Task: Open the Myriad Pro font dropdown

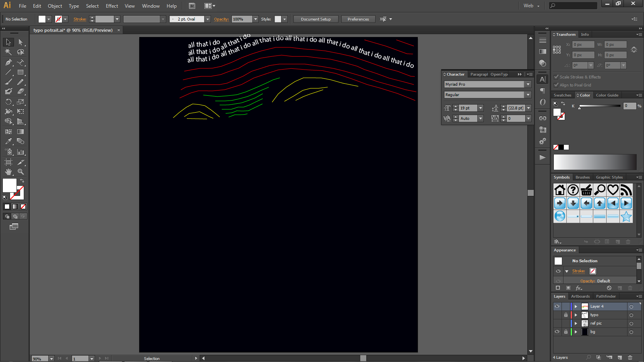Action: pos(528,84)
